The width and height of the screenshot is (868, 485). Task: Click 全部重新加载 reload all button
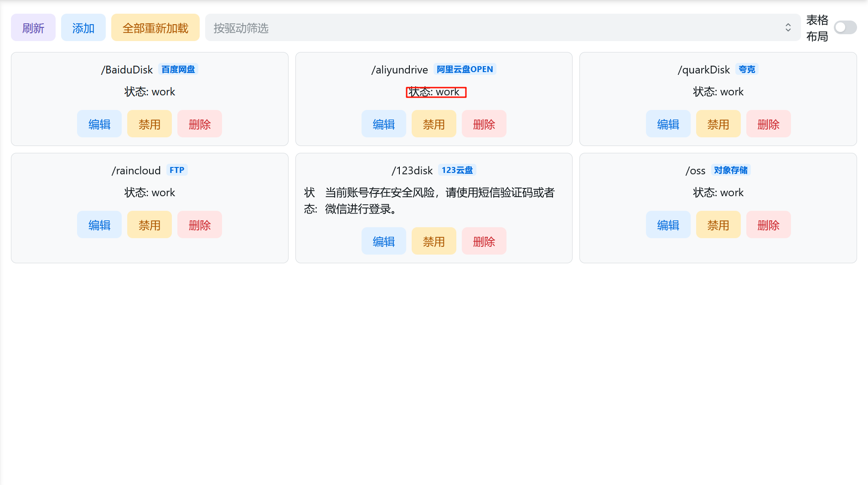[x=155, y=28]
